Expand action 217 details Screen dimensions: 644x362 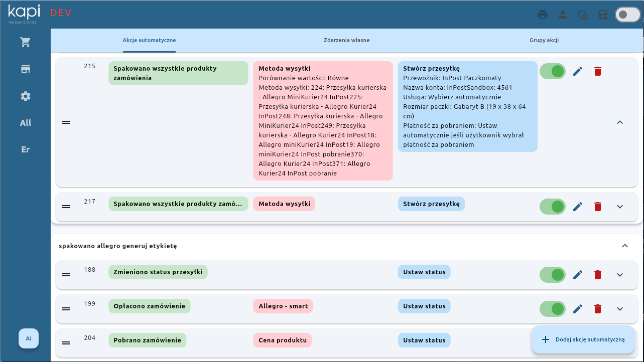pyautogui.click(x=619, y=207)
